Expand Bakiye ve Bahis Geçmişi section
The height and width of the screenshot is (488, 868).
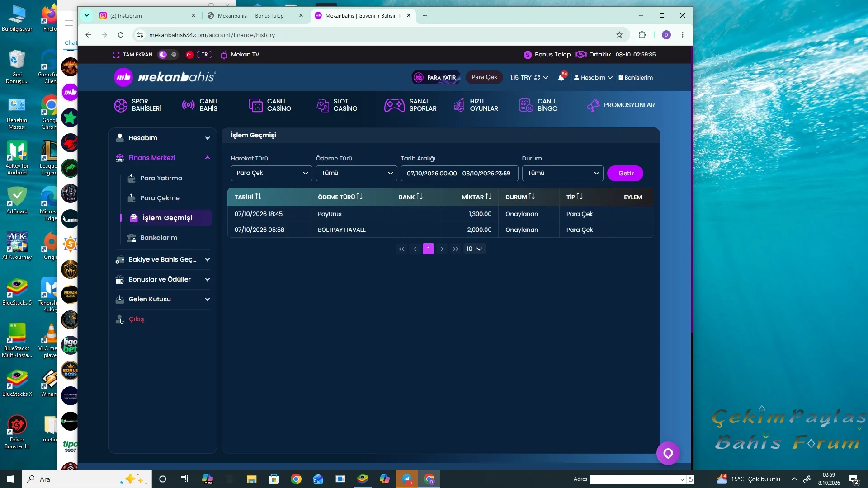point(163,259)
